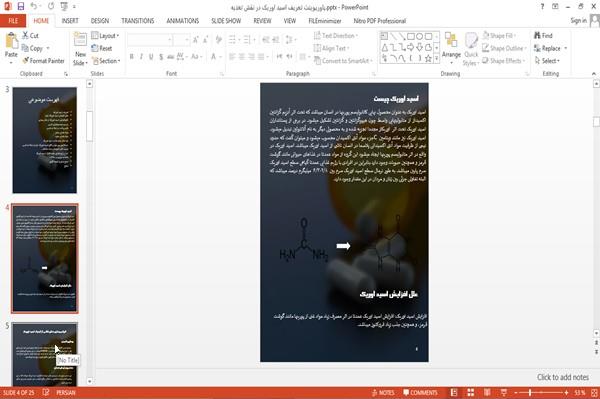
Task: Switch to the DESIGN tab
Action: tap(100, 21)
